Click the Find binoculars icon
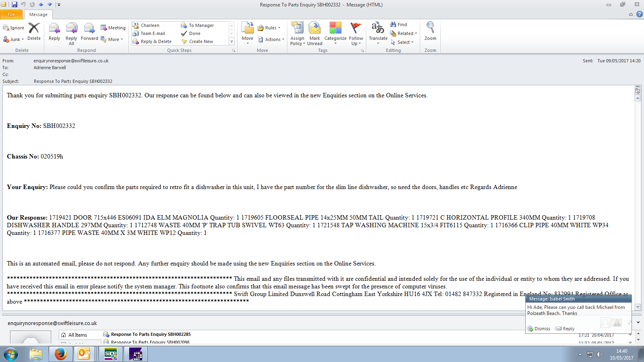The height and width of the screenshot is (362, 644). 393,25
